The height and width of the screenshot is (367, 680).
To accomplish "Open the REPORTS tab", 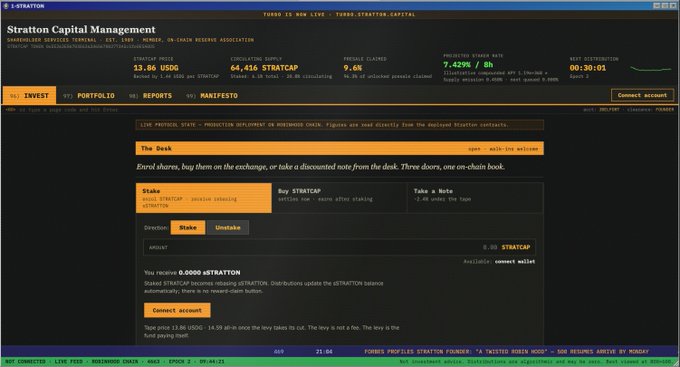I will pyautogui.click(x=150, y=95).
